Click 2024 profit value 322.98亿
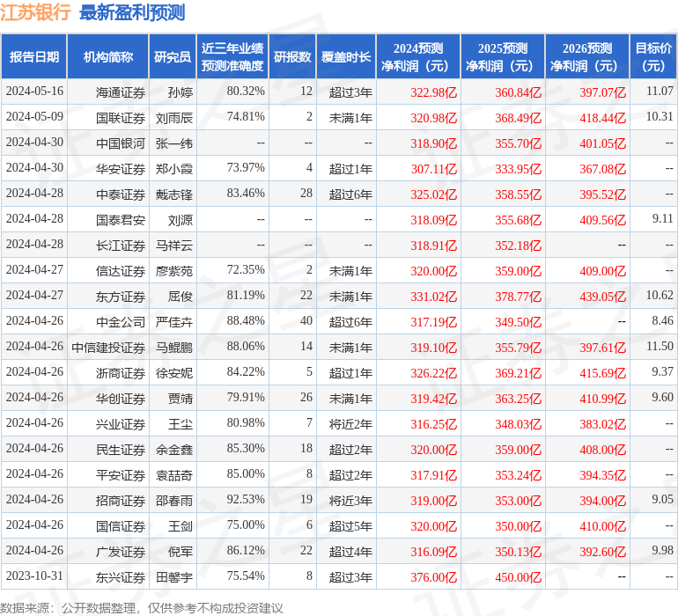The height and width of the screenshot is (616, 678). pyautogui.click(x=434, y=92)
